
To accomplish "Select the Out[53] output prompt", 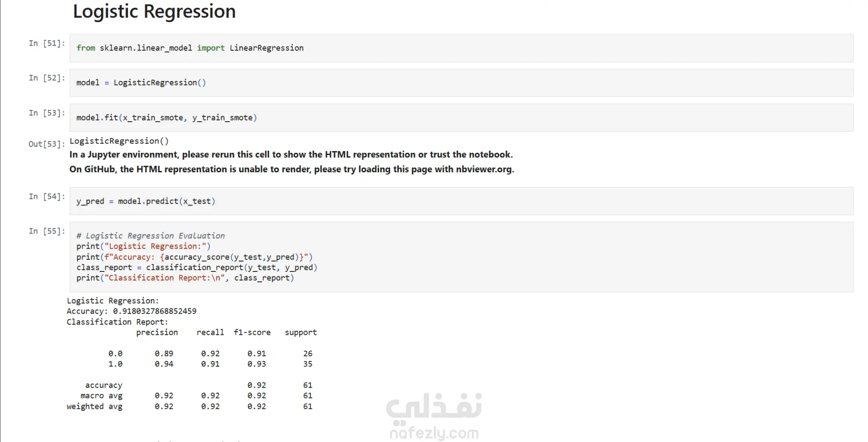I will (x=47, y=144).
